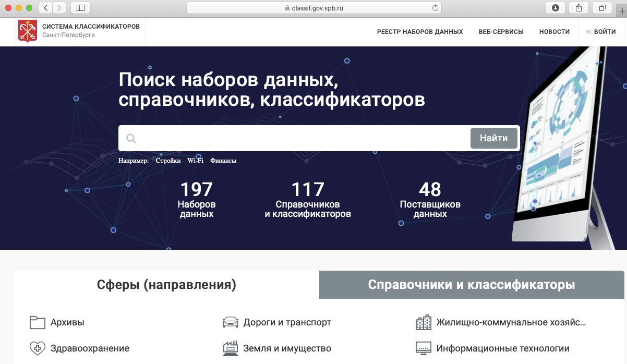This screenshot has height=364, width=627.
Task: Open the Земля и имущество link
Action: coord(287,348)
